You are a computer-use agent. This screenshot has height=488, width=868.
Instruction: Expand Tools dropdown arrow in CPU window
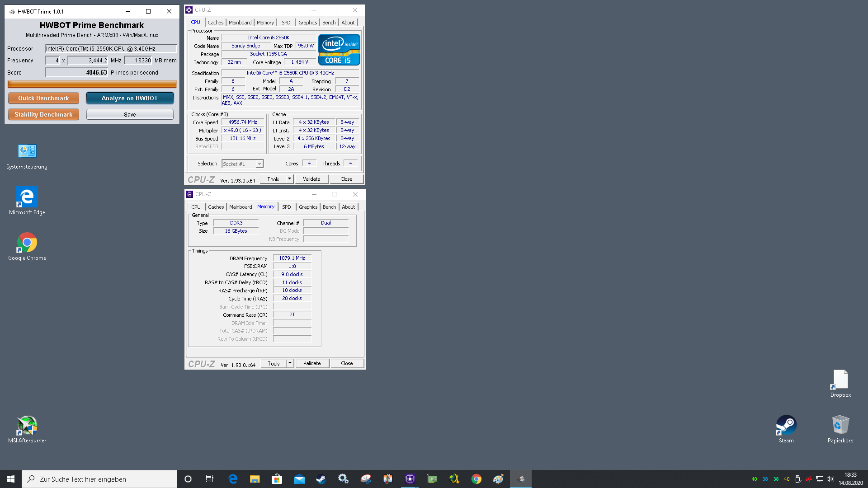pos(290,179)
